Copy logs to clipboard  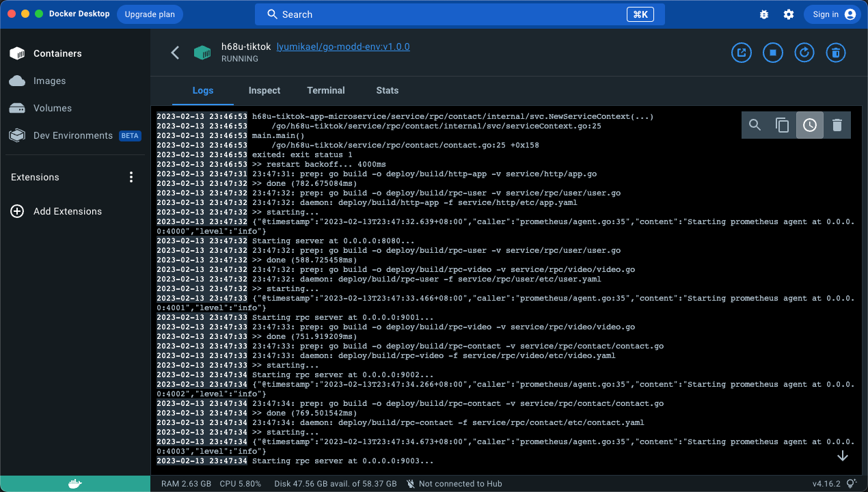click(783, 125)
